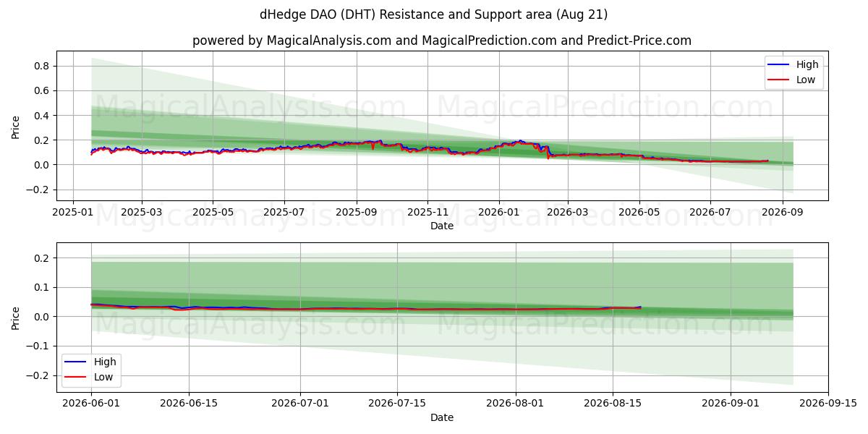Click the '2026-09-01' tick label on the bottom chart
The image size is (868, 434).
point(731,405)
